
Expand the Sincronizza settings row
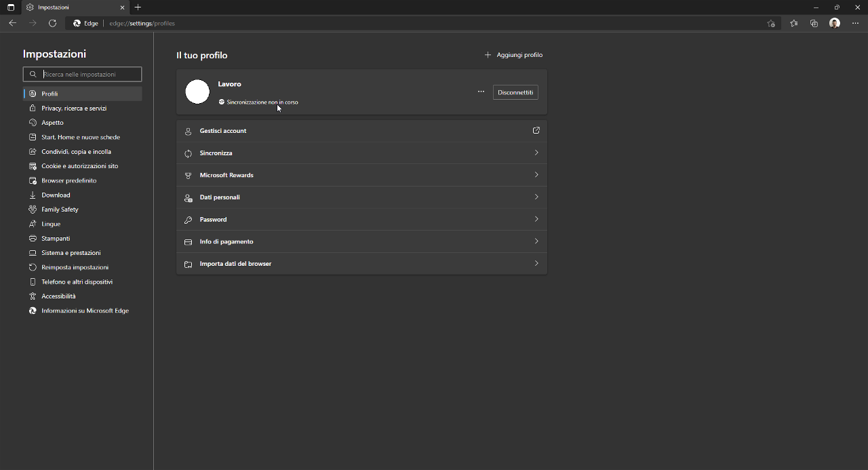(x=361, y=153)
